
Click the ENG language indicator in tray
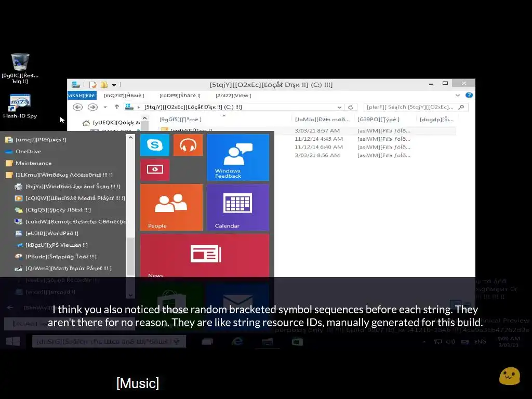(480, 342)
